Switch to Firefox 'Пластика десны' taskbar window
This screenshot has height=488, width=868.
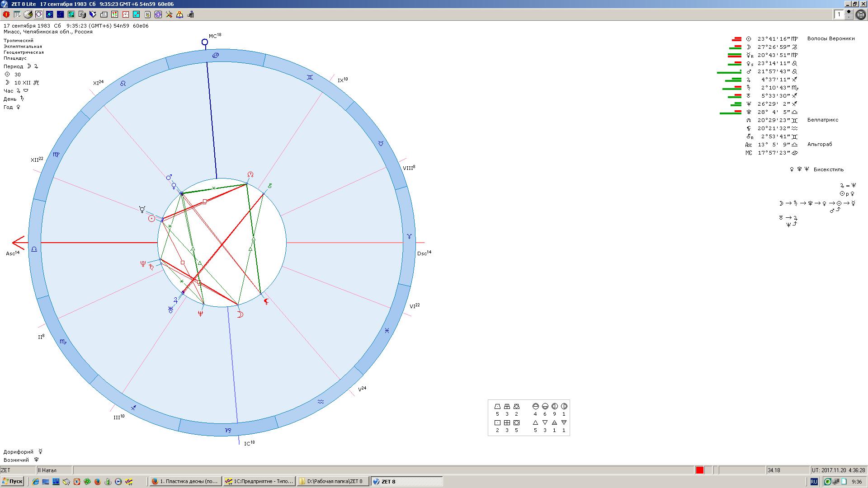tap(185, 481)
